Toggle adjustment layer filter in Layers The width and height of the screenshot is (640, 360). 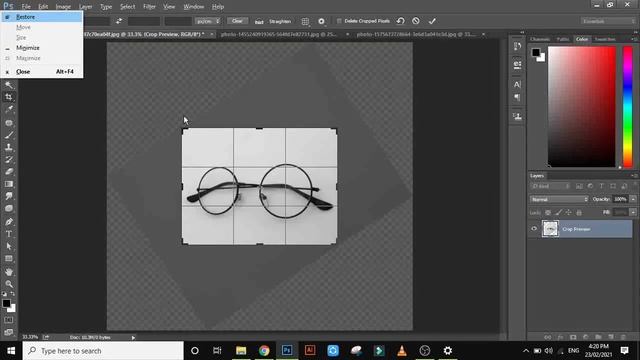tap(590, 186)
